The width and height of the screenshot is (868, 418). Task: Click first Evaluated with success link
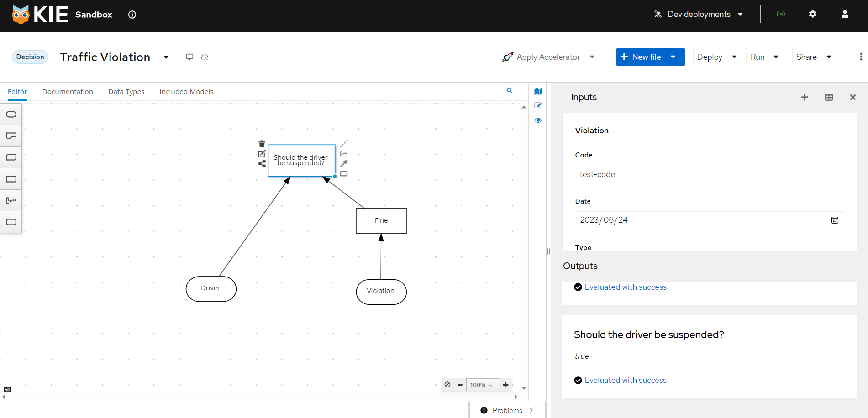click(626, 287)
